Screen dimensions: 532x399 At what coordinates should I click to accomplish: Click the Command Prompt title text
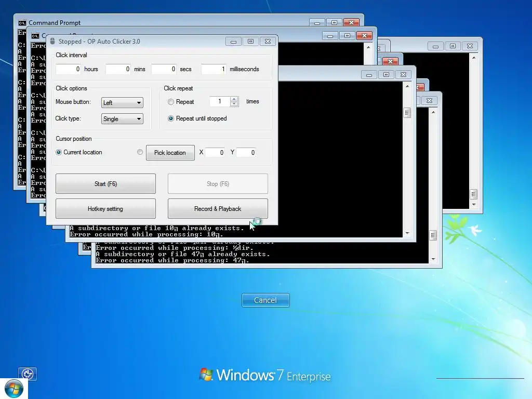coord(55,23)
